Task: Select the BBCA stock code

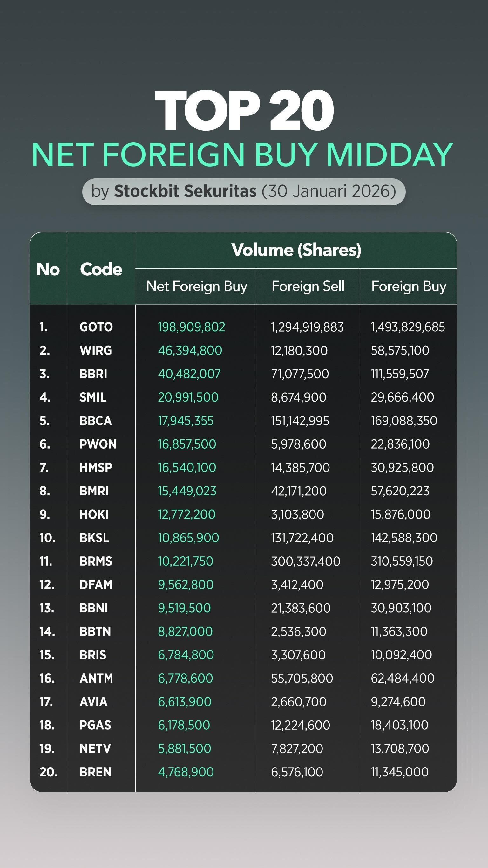Action: click(95, 421)
